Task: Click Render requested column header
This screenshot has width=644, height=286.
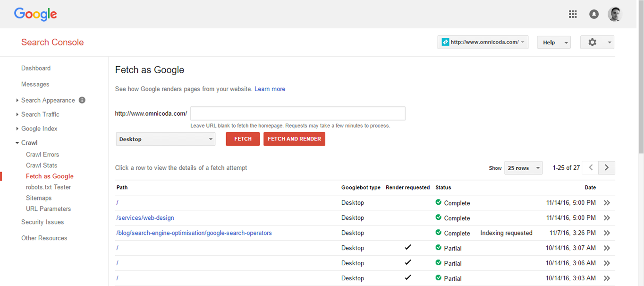Action: (x=407, y=188)
